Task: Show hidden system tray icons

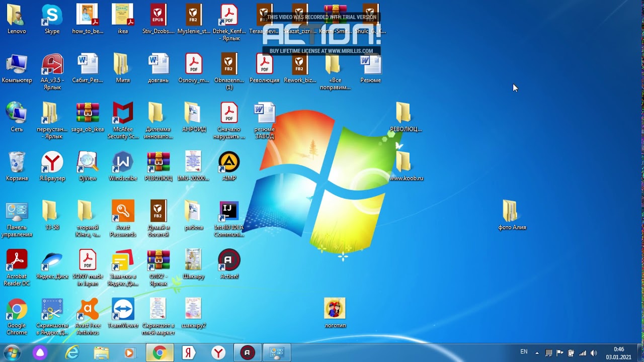Action: point(537,353)
